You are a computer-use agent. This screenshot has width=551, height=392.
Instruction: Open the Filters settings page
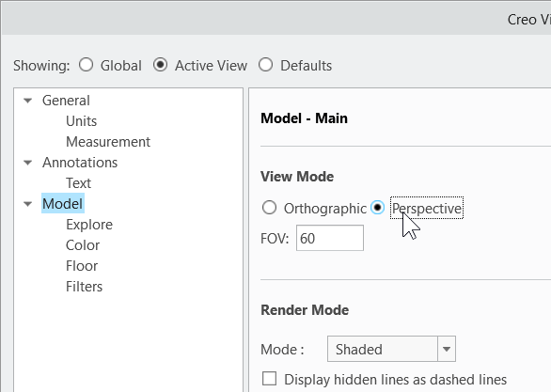pos(84,287)
